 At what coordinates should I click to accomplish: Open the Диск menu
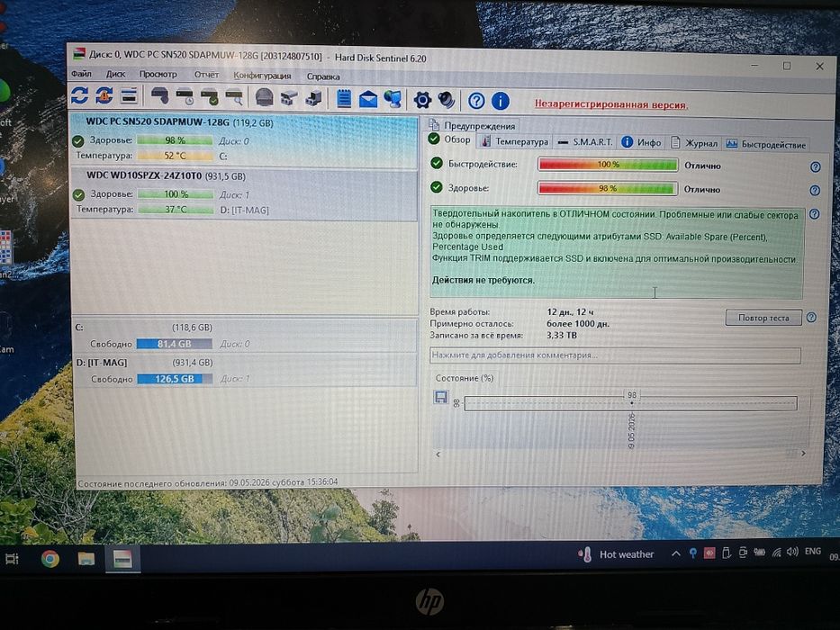pyautogui.click(x=115, y=74)
